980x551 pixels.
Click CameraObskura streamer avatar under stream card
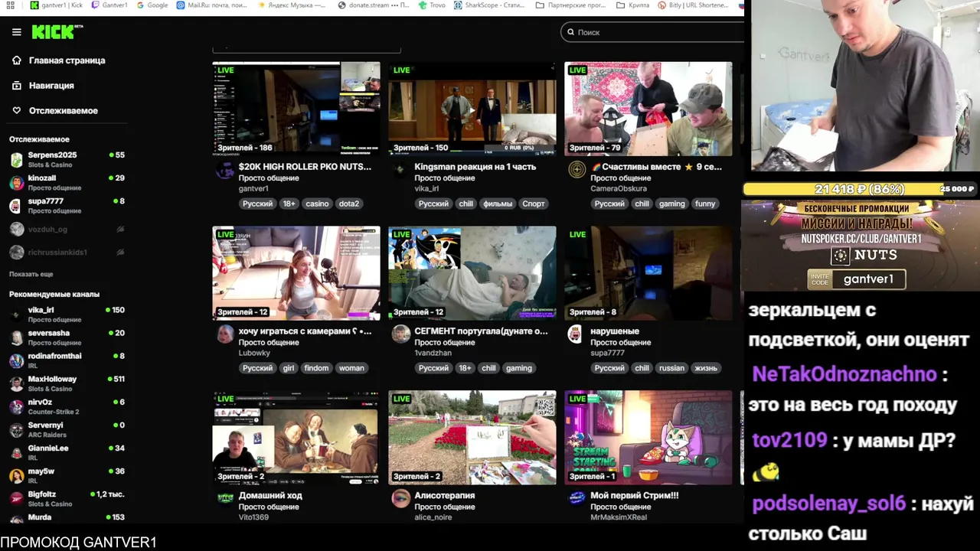click(577, 170)
